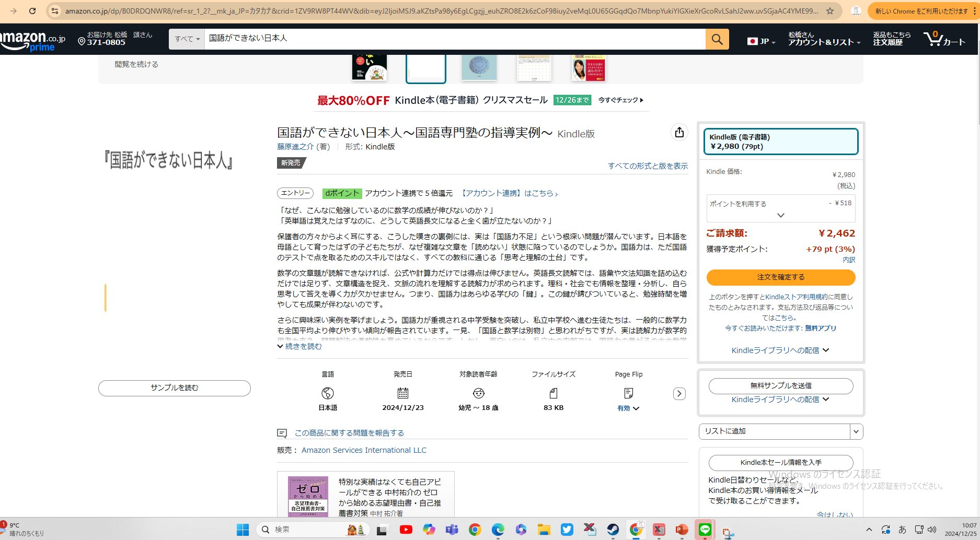Click the 無料アプリ link
This screenshot has height=540, width=980.
[821, 328]
